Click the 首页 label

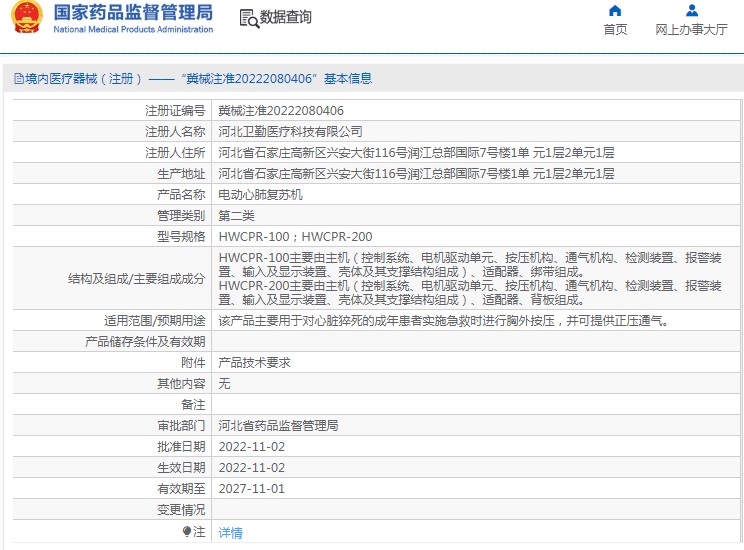click(x=615, y=29)
